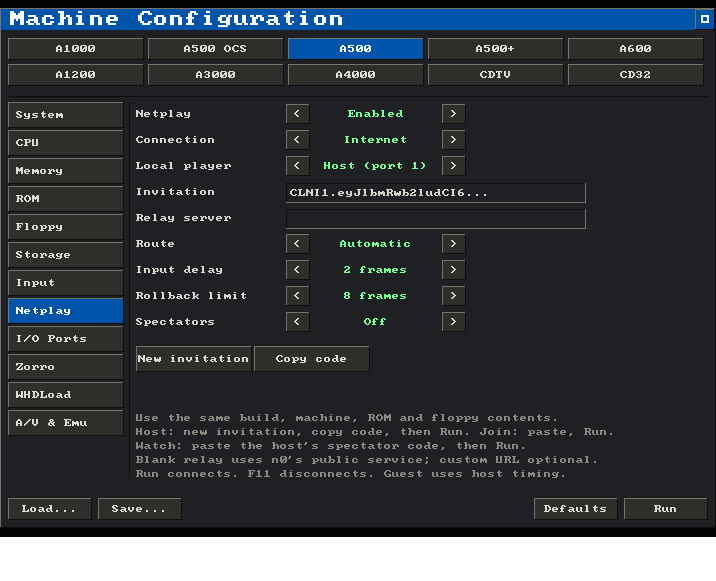Open the Memory settings page
This screenshot has height=581, width=716.
click(66, 171)
